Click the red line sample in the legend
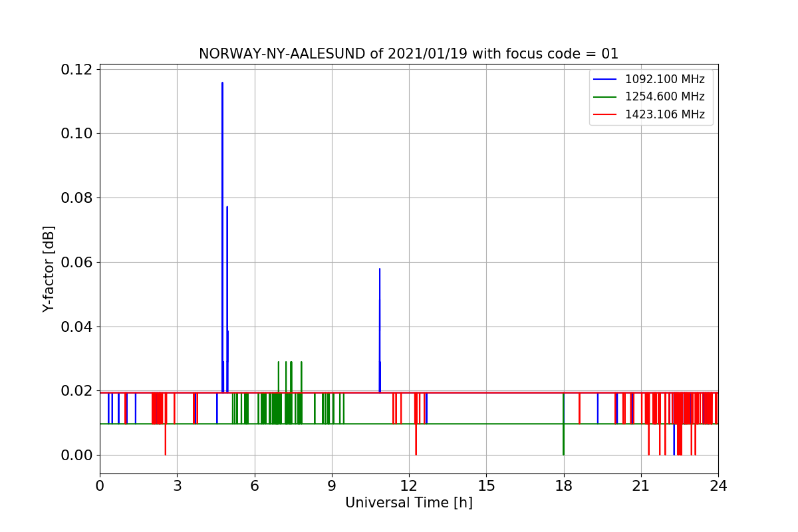 (605, 114)
